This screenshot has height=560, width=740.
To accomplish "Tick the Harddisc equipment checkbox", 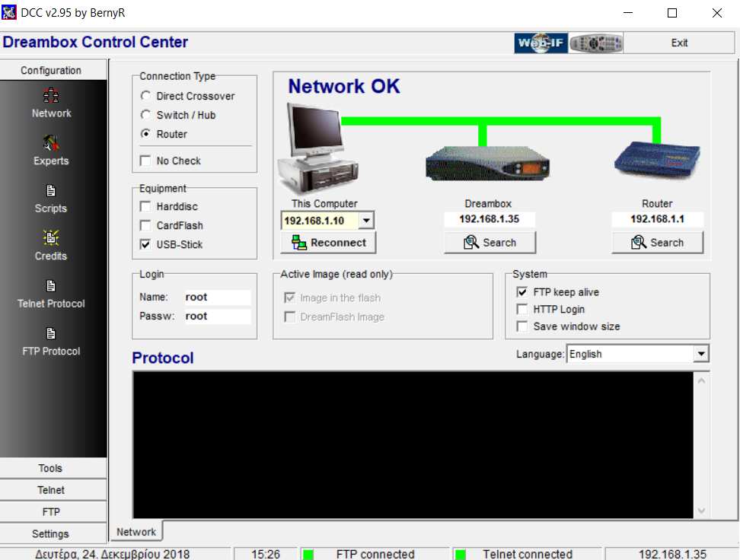I will (x=145, y=207).
